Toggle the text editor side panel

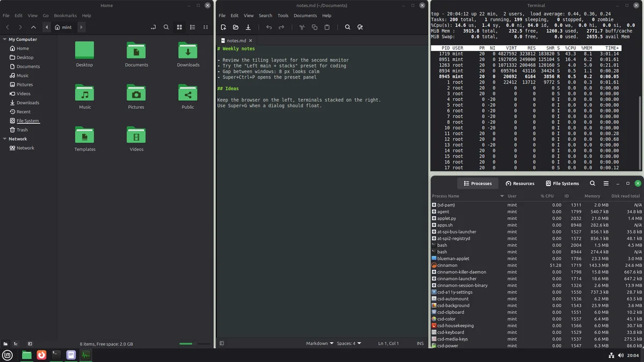click(222, 343)
